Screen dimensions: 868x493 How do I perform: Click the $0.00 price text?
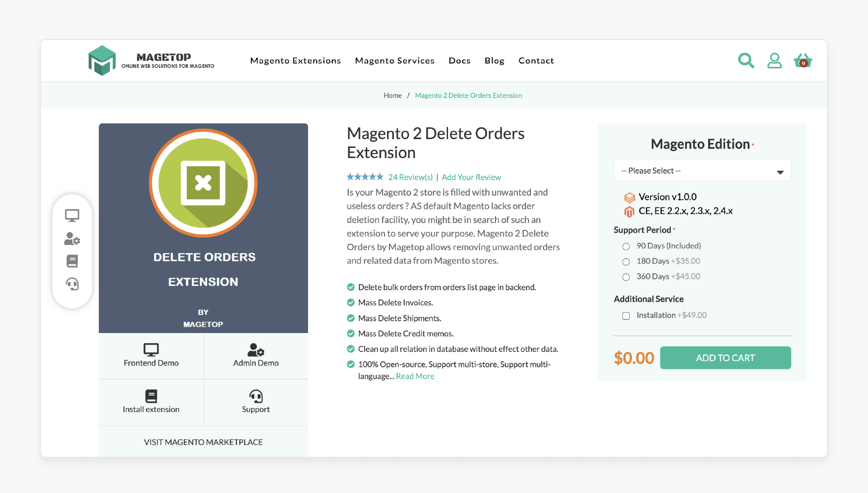click(634, 358)
